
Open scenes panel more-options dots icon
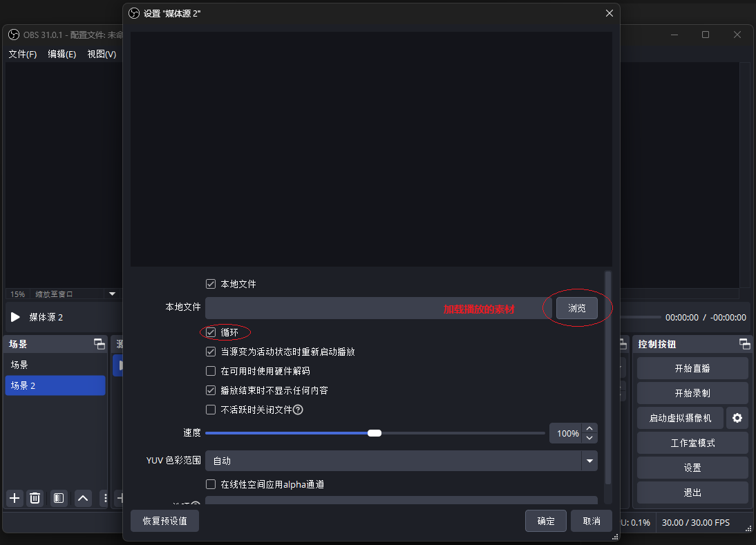click(x=104, y=498)
